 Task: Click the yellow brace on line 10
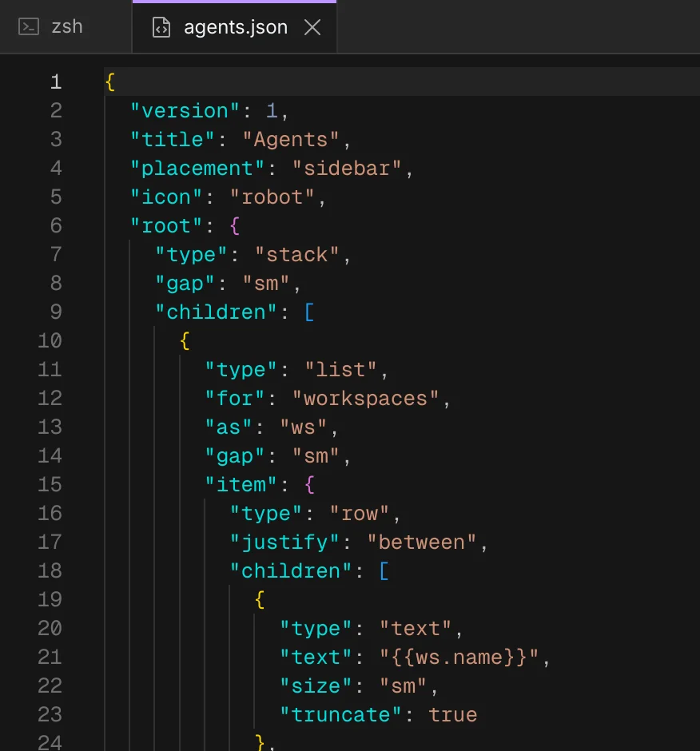185,340
